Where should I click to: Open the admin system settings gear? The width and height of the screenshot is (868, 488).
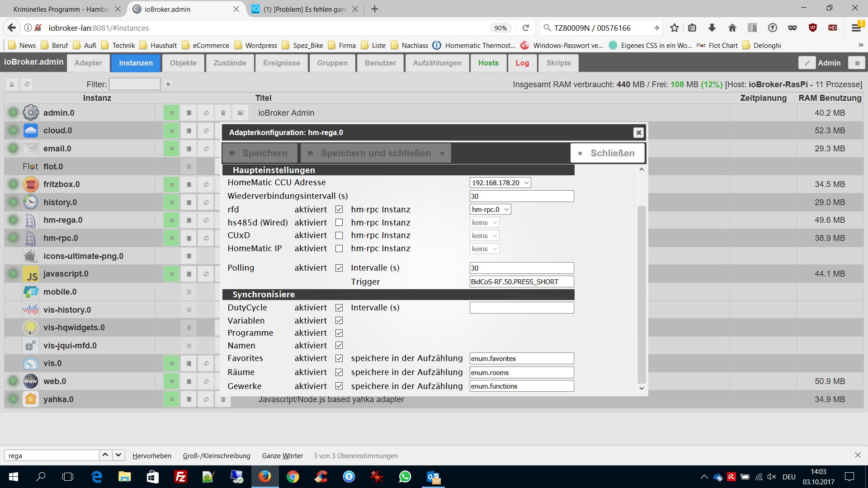pyautogui.click(x=857, y=63)
